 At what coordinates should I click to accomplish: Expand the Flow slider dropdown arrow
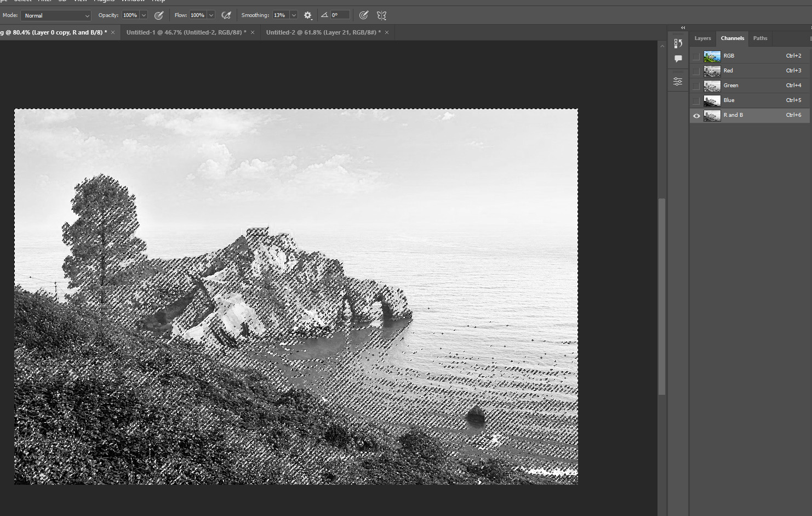pos(211,15)
